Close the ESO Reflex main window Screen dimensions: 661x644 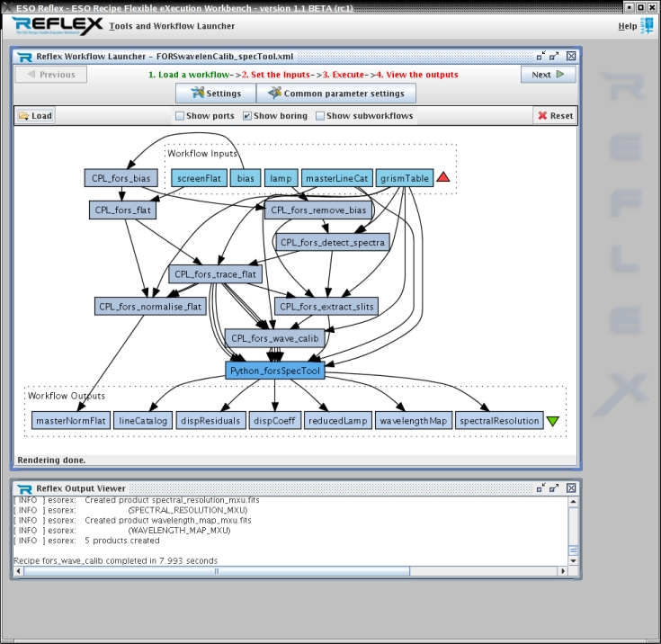(651, 7)
